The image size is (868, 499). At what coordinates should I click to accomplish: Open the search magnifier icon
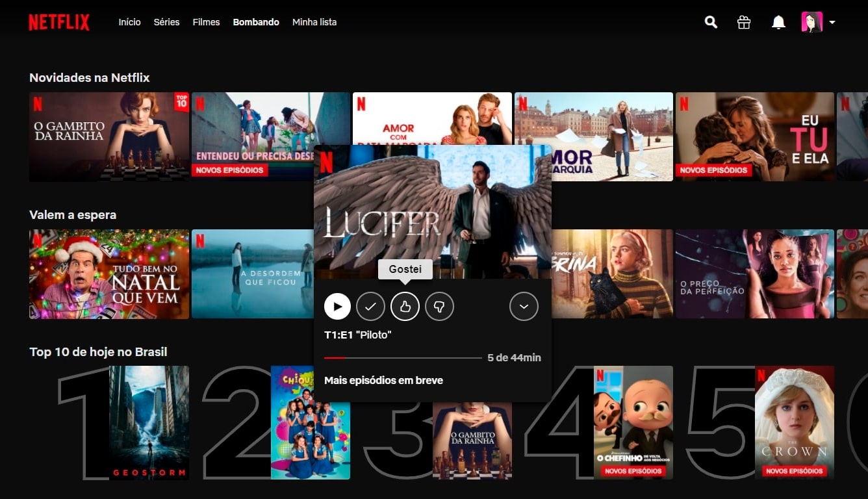(711, 22)
